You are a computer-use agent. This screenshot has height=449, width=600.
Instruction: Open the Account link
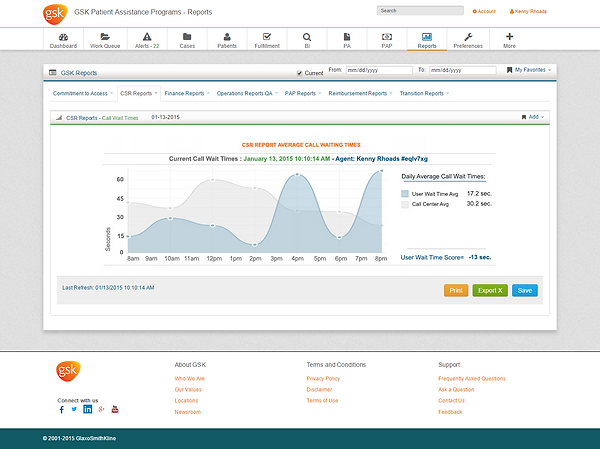tap(484, 11)
